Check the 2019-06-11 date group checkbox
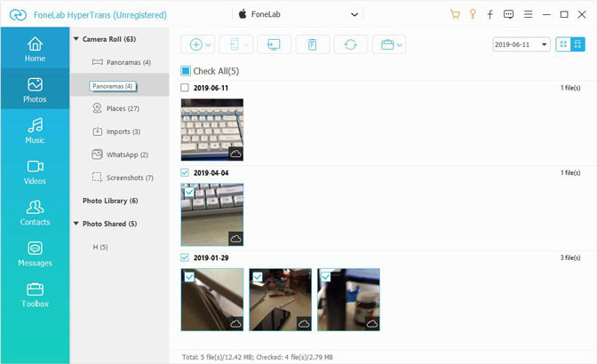Viewport: 597px width, 364px height. tap(185, 88)
